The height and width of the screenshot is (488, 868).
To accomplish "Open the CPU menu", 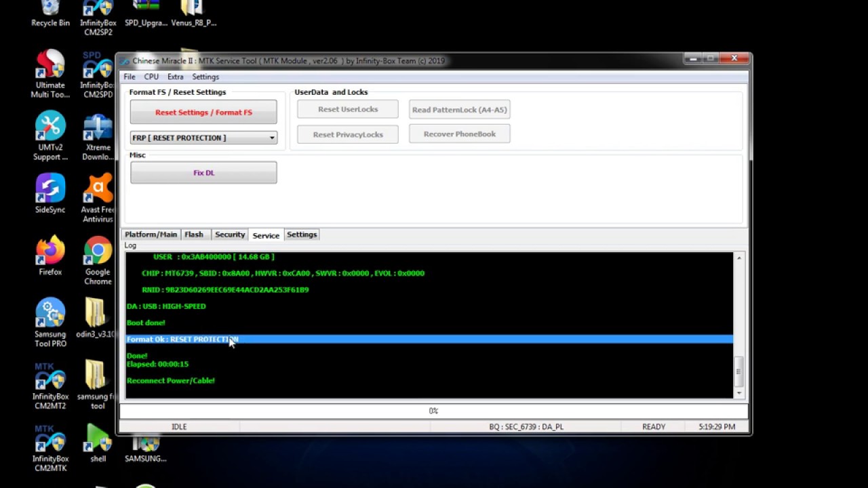I will pyautogui.click(x=151, y=77).
